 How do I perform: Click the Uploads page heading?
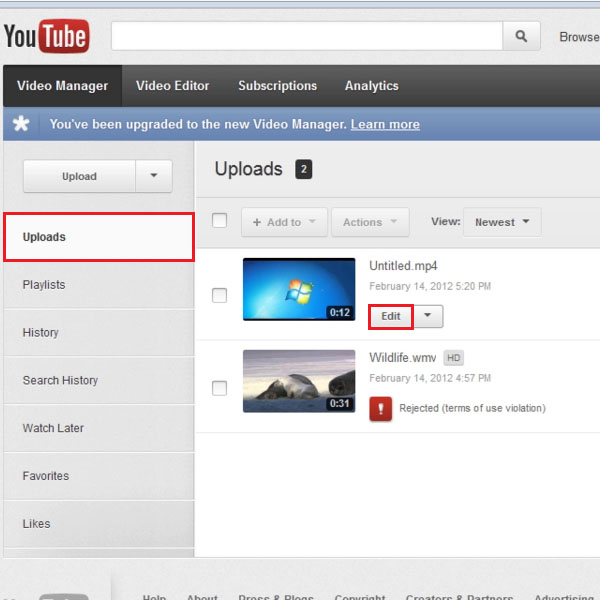249,169
